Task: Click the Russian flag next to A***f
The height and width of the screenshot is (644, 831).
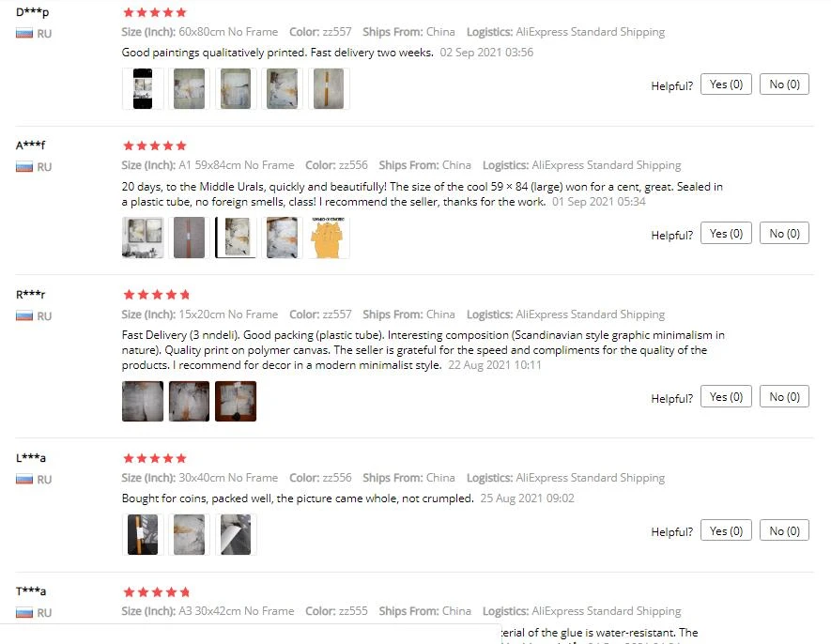Action: pos(24,167)
